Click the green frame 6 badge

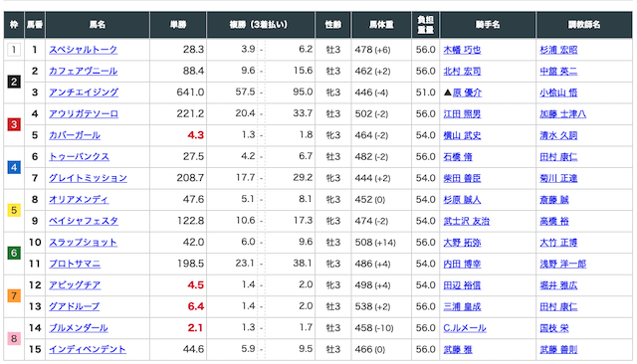click(x=14, y=254)
